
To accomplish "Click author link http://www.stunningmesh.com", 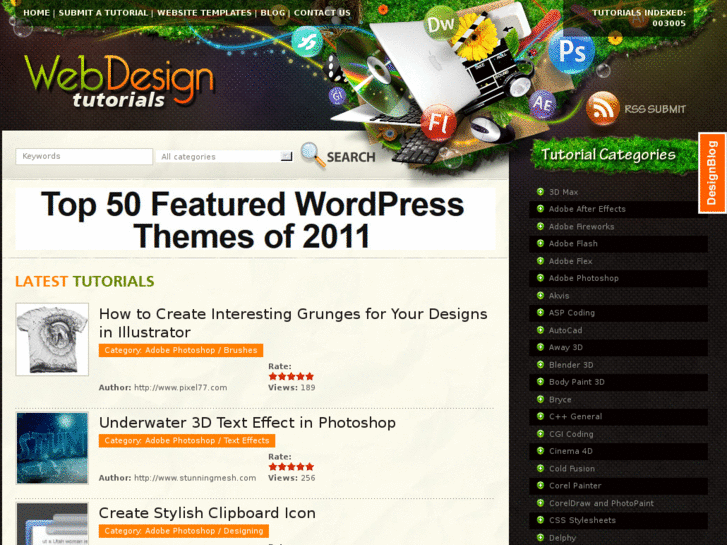I will [x=195, y=478].
